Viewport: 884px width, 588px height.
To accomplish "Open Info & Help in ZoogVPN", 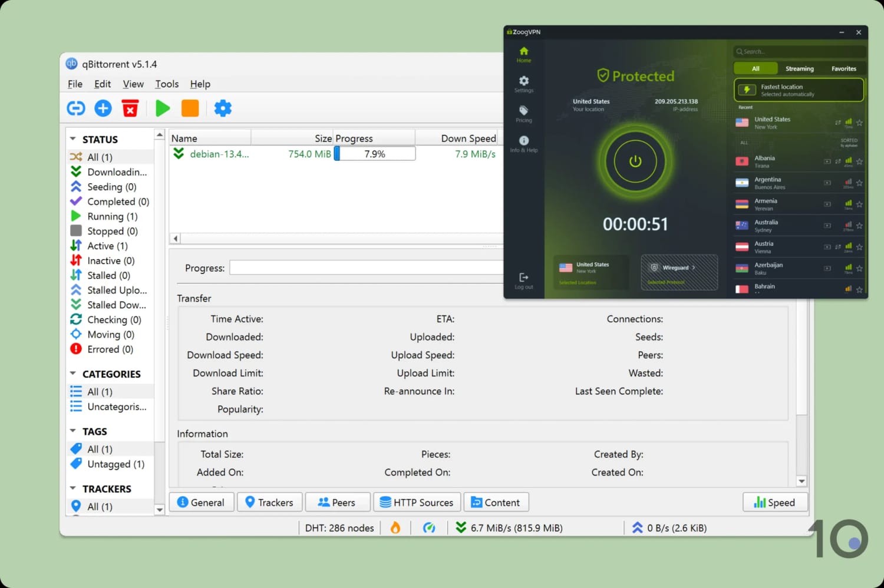I will click(523, 143).
